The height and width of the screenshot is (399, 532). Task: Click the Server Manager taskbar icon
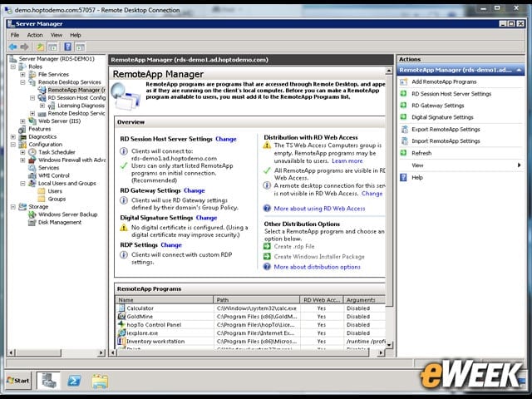click(48, 381)
